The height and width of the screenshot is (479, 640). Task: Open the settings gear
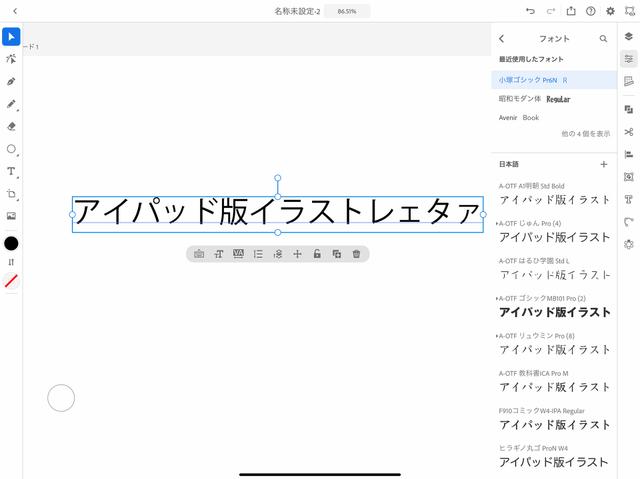610,11
